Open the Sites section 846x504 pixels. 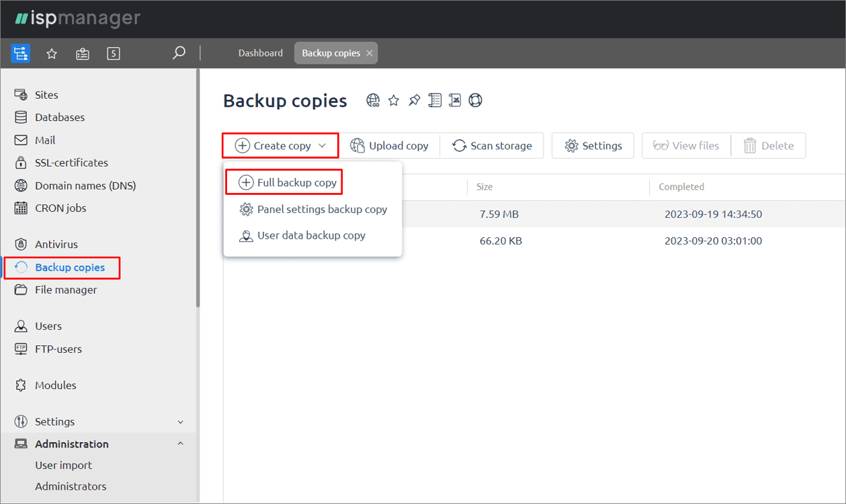(47, 94)
